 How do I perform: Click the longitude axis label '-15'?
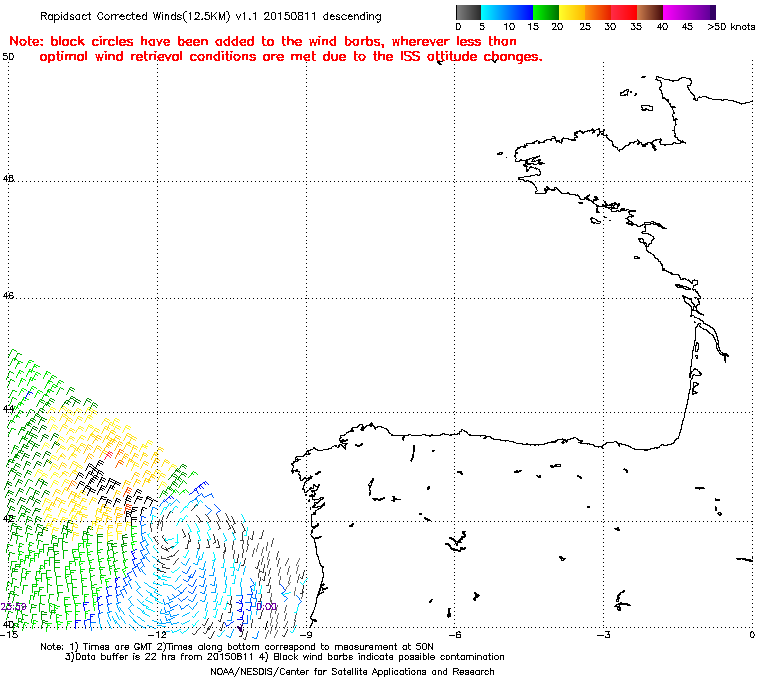pos(9,635)
